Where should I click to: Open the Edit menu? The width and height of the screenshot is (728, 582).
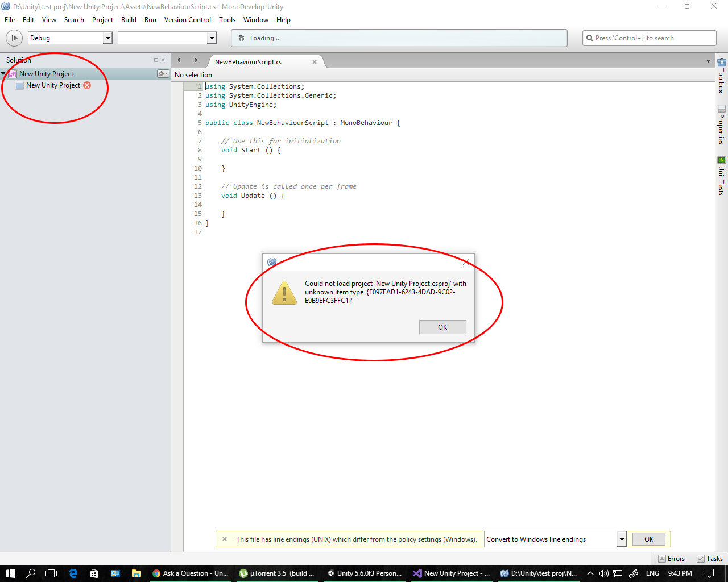coord(28,20)
